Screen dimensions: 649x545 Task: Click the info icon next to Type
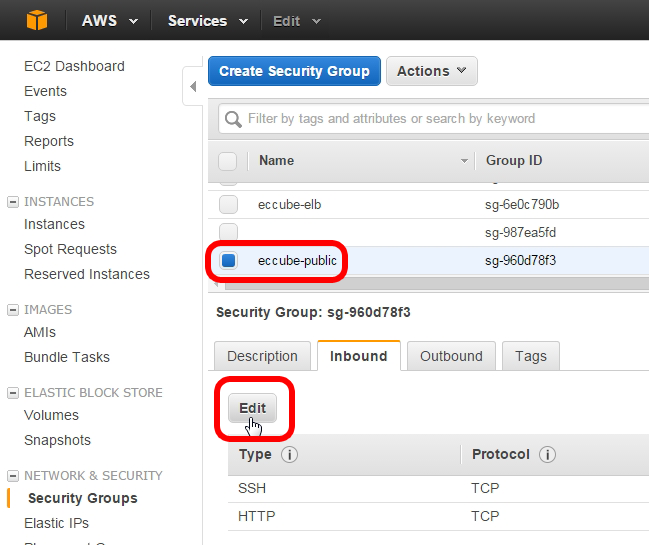pos(289,455)
